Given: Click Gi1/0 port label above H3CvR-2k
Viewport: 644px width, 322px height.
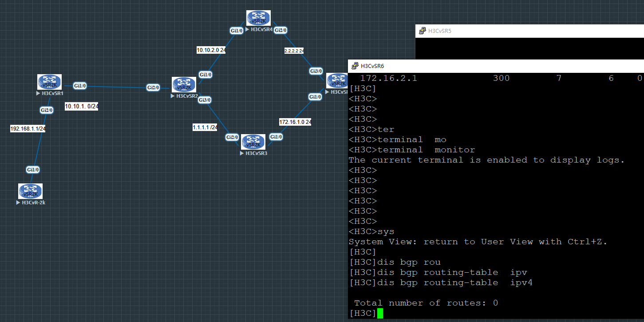Looking at the screenshot, I should [x=33, y=170].
